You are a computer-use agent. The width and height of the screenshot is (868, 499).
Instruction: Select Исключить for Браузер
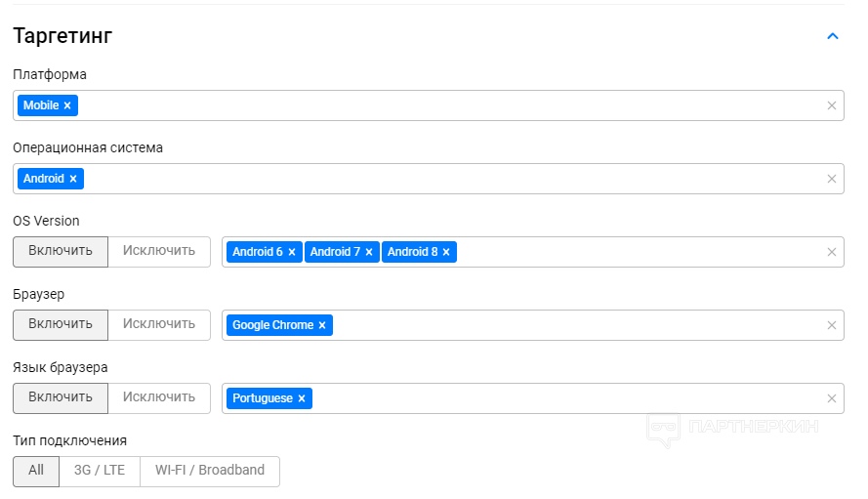159,324
